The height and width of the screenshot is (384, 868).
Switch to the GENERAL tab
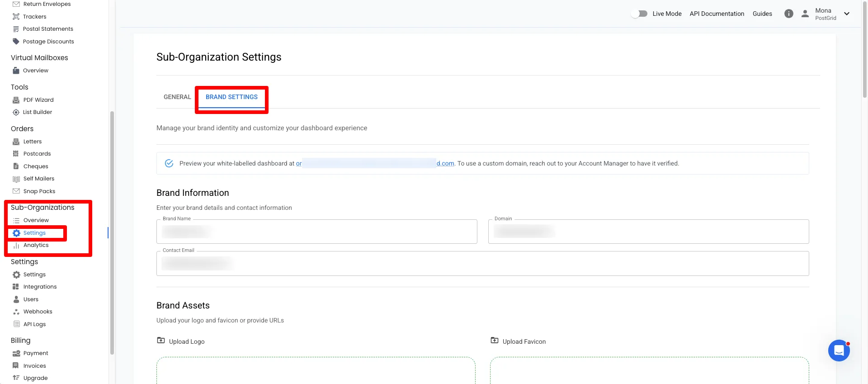tap(177, 97)
